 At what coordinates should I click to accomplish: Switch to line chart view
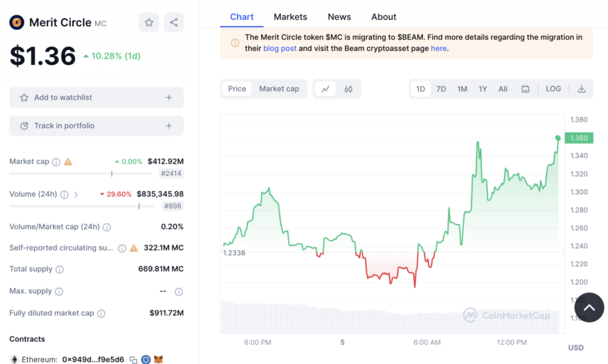325,89
